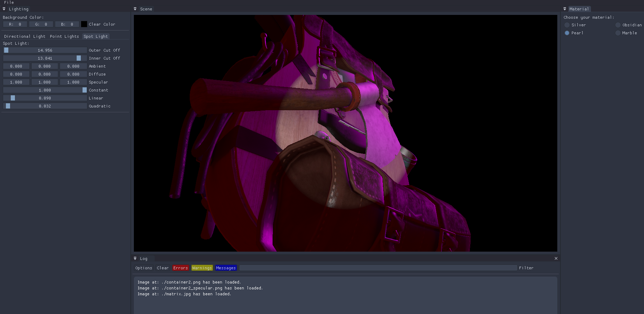The image size is (644, 314).
Task: Collapse the Scene panel triangle
Action: click(135, 9)
